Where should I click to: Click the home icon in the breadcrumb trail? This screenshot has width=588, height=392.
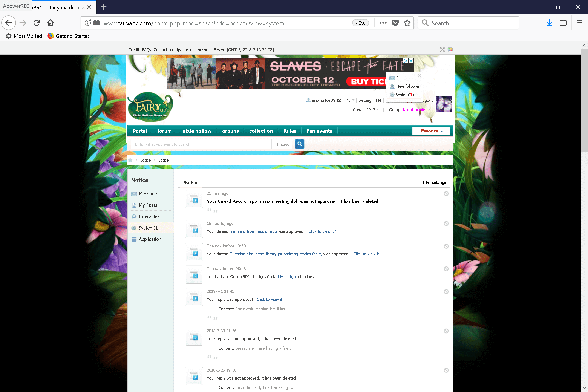130,160
